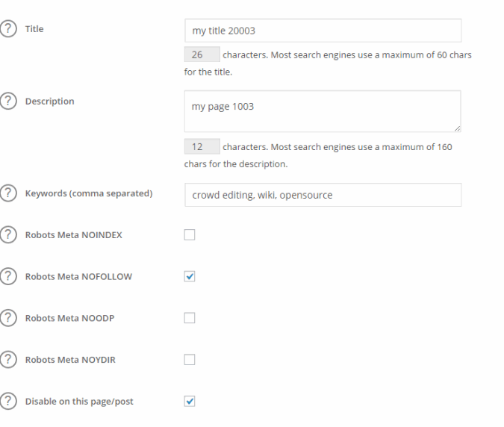Click the 'Keywords (comma separated)' label
Screen dimensions: 504x427
[89, 193]
